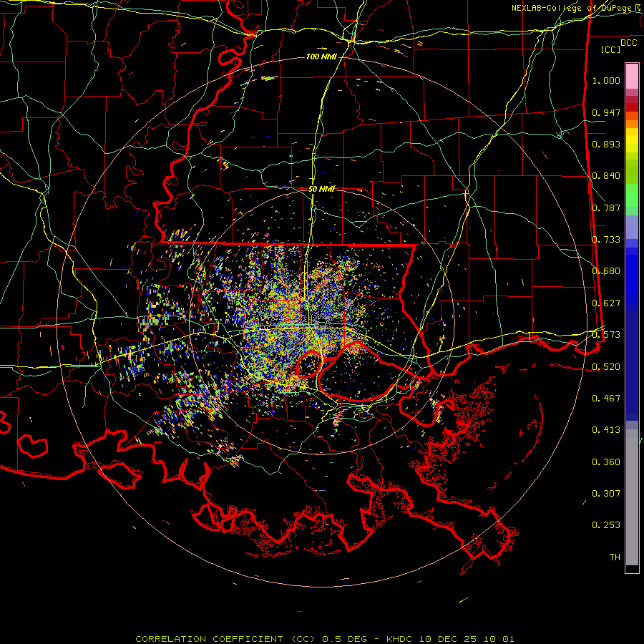The height and width of the screenshot is (644, 644).
Task: Click the 0.627 legend value
Action: tap(606, 303)
